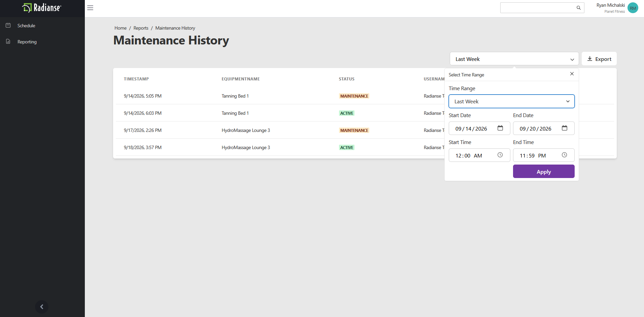Click the Export download icon
This screenshot has height=317, width=644.
590,59
